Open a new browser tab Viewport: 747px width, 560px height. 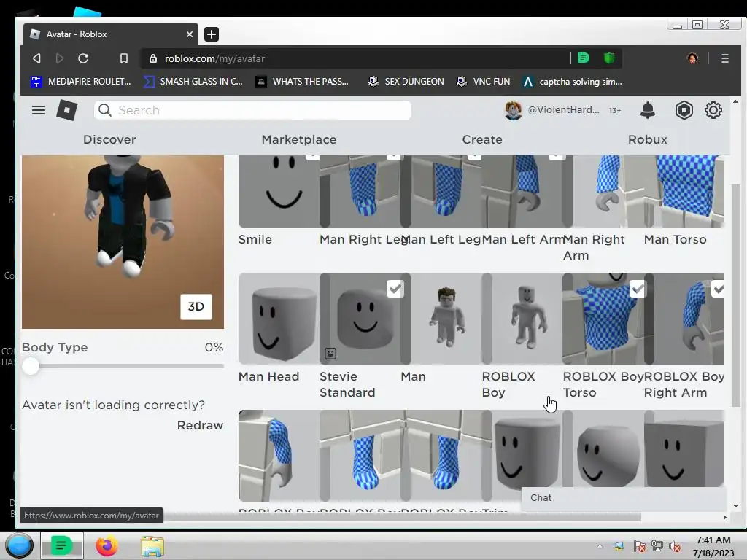(212, 34)
